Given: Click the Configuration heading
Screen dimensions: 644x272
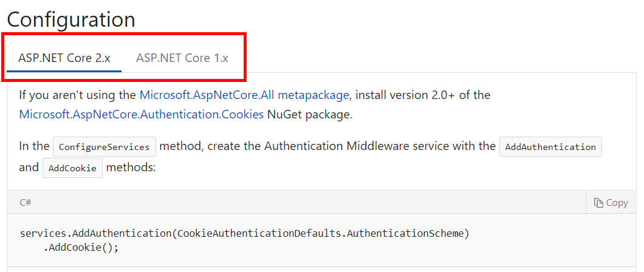Looking at the screenshot, I should [71, 19].
